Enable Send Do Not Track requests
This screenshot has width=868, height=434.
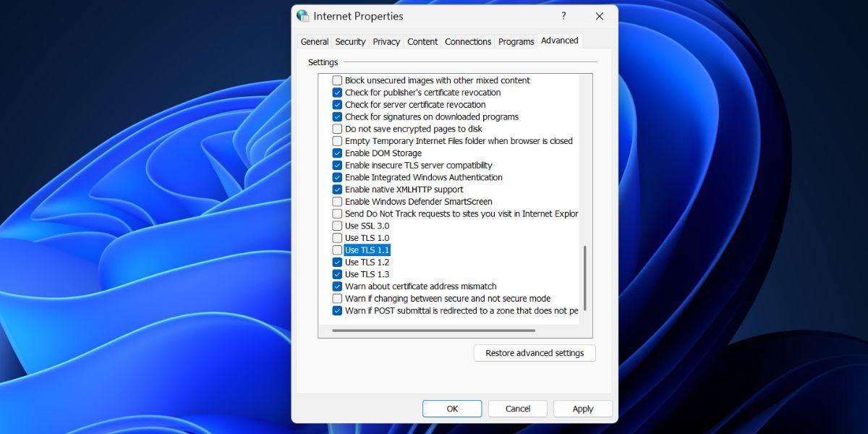[x=337, y=213]
